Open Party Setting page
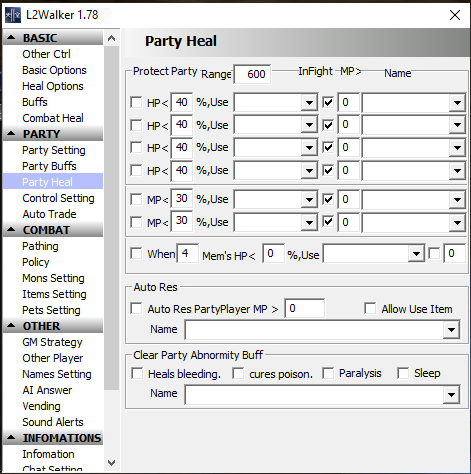471x474 pixels. (x=54, y=150)
